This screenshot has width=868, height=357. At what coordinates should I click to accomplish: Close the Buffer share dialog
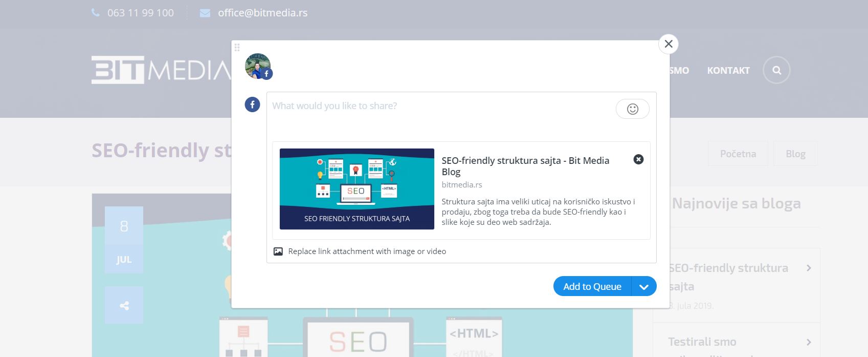pyautogui.click(x=668, y=44)
